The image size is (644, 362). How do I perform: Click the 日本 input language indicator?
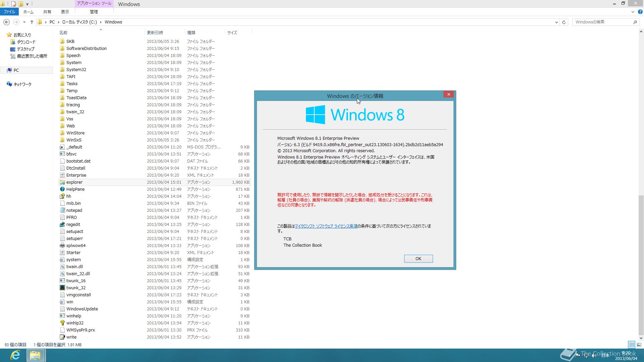(605, 356)
